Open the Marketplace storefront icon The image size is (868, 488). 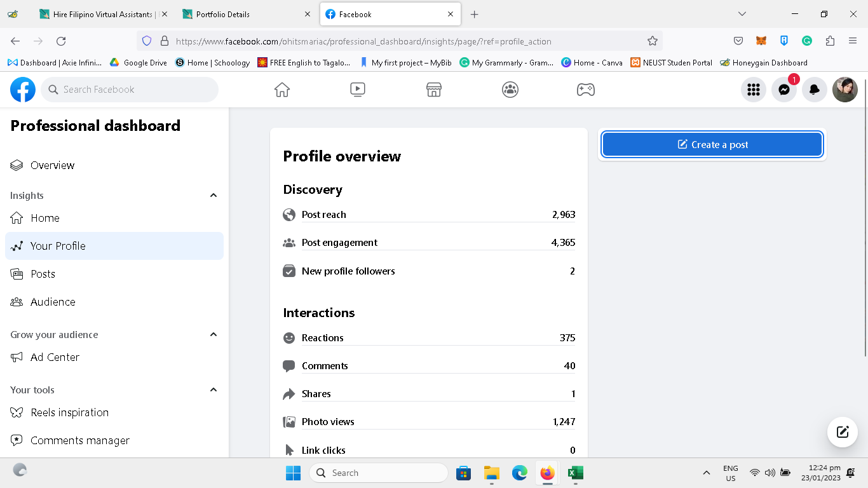point(434,90)
